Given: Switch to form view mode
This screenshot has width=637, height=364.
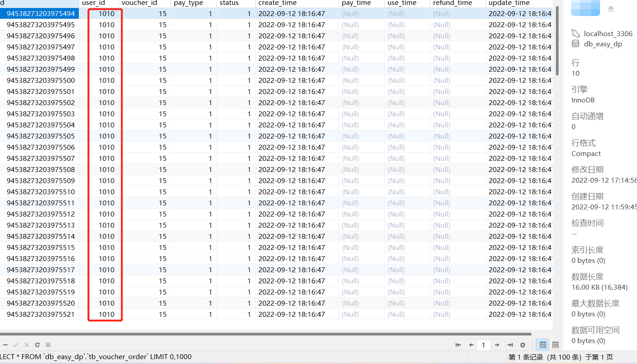Looking at the screenshot, I should 555,345.
